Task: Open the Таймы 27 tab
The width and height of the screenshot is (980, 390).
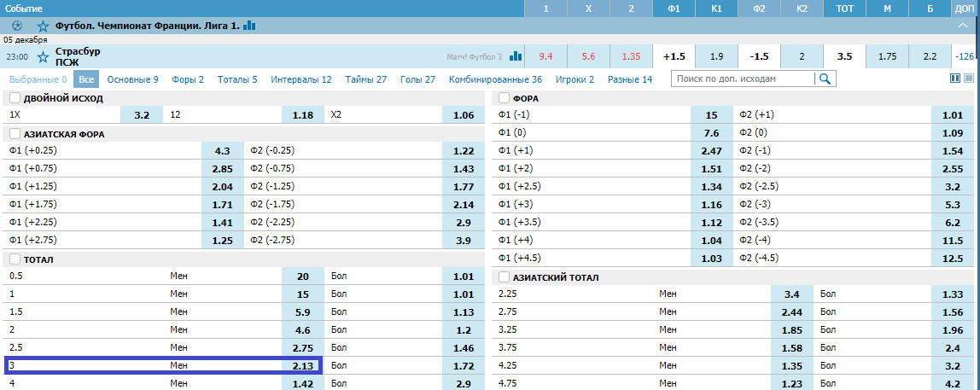Action: point(365,79)
